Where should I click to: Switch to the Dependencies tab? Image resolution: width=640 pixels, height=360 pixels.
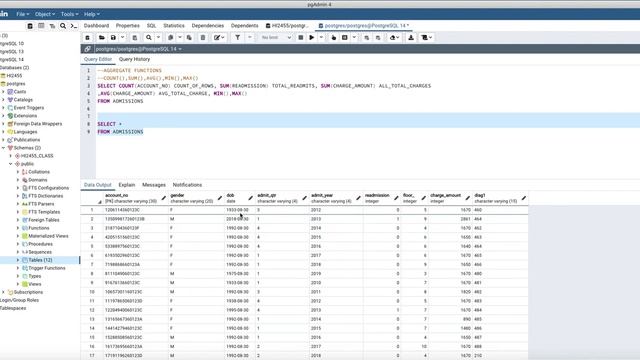tap(208, 26)
